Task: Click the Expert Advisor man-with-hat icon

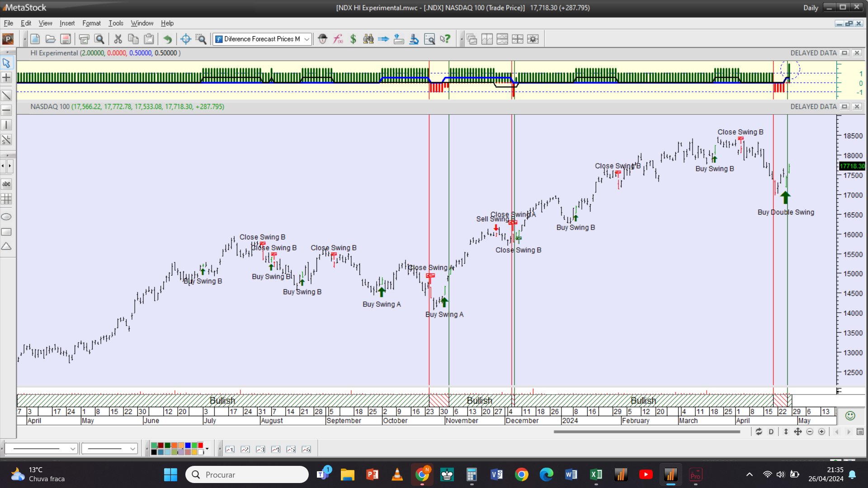Action: [322, 39]
